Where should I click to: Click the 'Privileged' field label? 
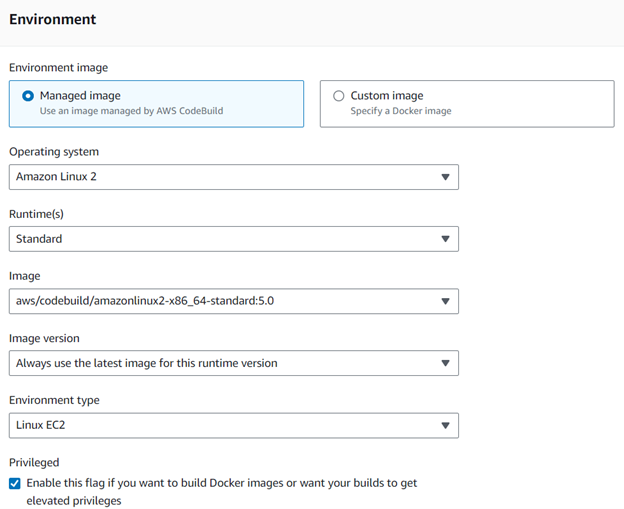(32, 463)
